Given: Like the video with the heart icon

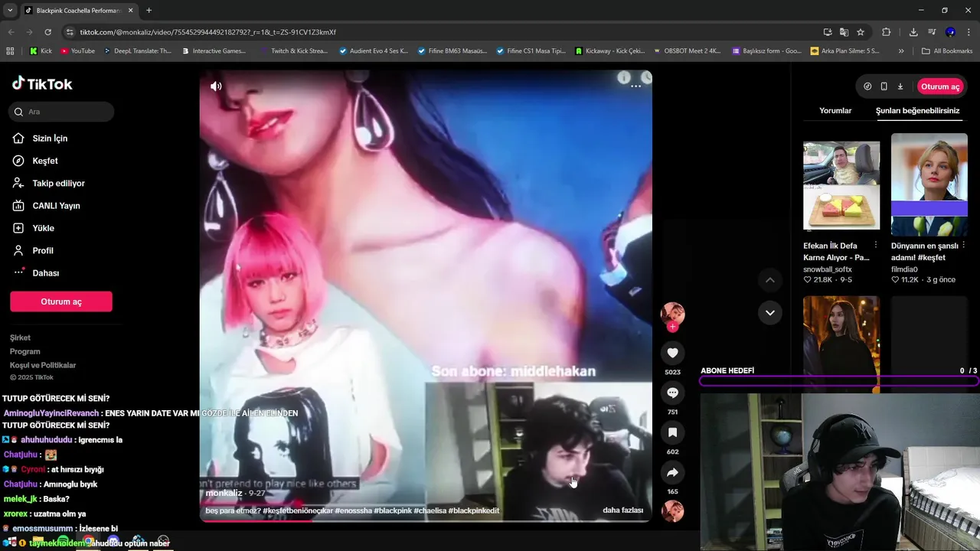Looking at the screenshot, I should click(x=672, y=353).
